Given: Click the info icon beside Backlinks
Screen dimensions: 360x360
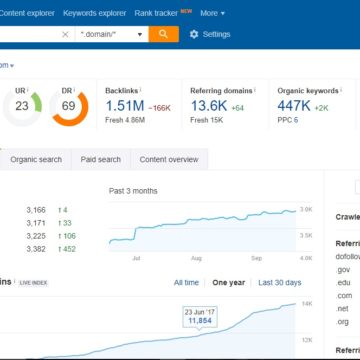Looking at the screenshot, I should [141, 90].
